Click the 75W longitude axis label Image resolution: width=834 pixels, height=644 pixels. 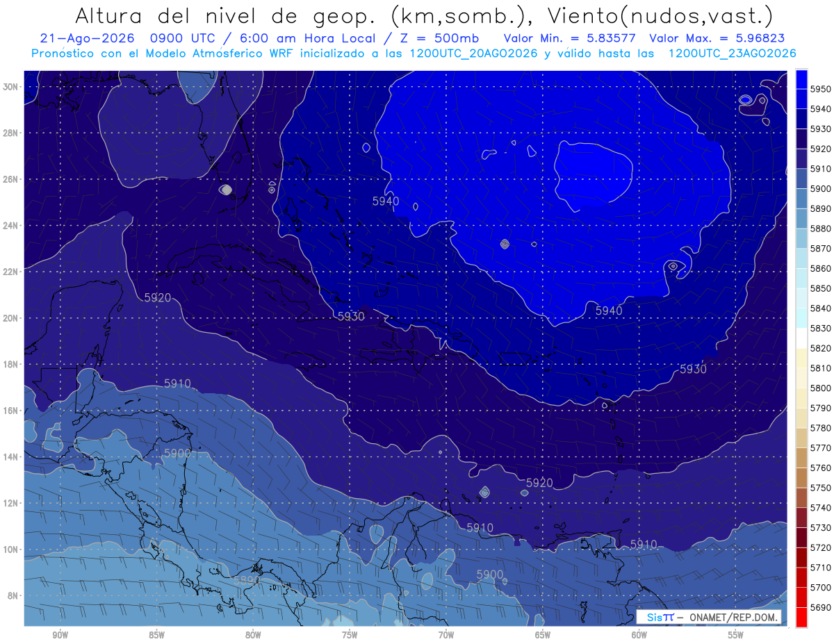tap(350, 636)
